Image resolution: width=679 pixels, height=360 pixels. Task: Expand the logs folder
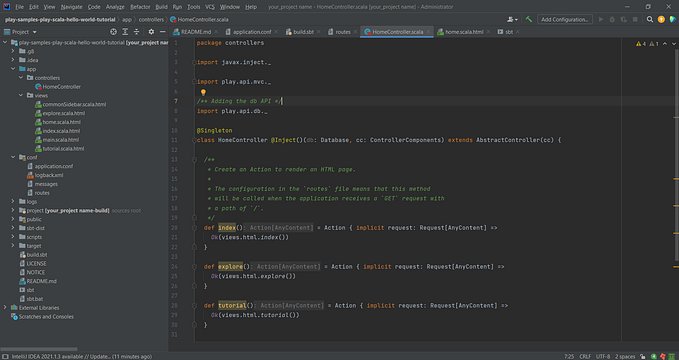pyautogui.click(x=13, y=201)
